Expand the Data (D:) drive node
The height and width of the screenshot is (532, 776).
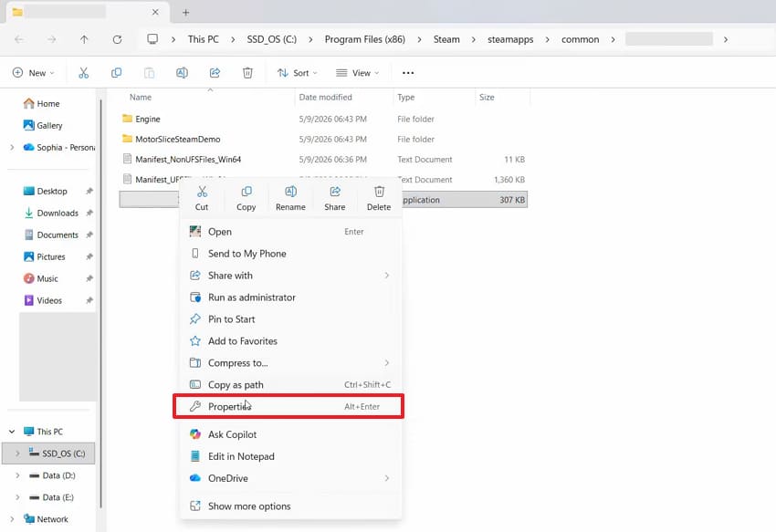pos(17,475)
